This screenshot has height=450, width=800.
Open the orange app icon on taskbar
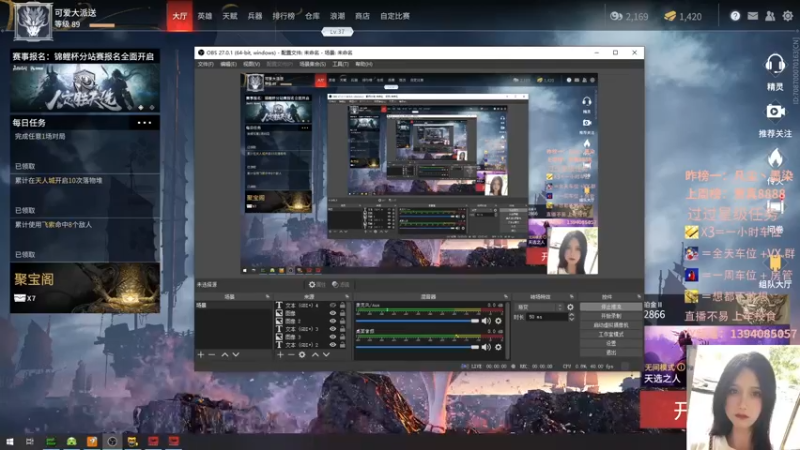[x=92, y=441]
